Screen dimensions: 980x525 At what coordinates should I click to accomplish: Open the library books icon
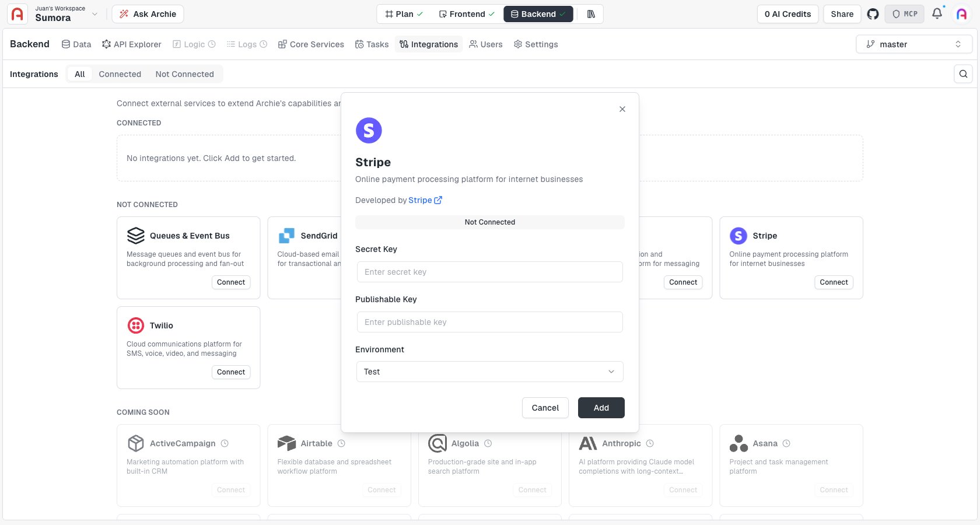(x=591, y=14)
